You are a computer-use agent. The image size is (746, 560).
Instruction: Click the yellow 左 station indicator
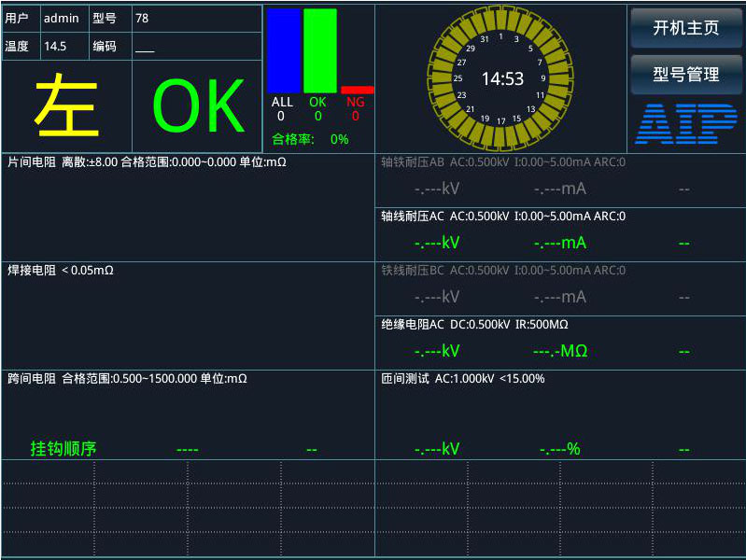[67, 106]
